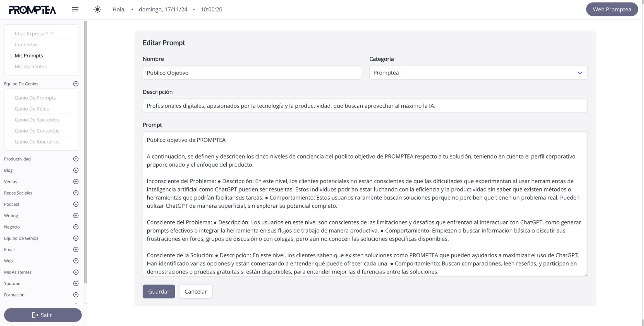
Task: Click the 'Editar Prompt' heading
Action: click(x=164, y=43)
